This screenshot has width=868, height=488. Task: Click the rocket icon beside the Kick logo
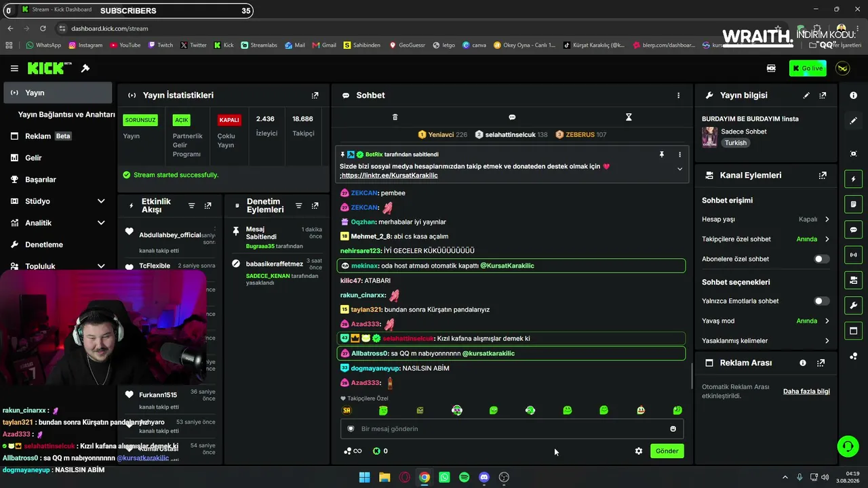[85, 68]
